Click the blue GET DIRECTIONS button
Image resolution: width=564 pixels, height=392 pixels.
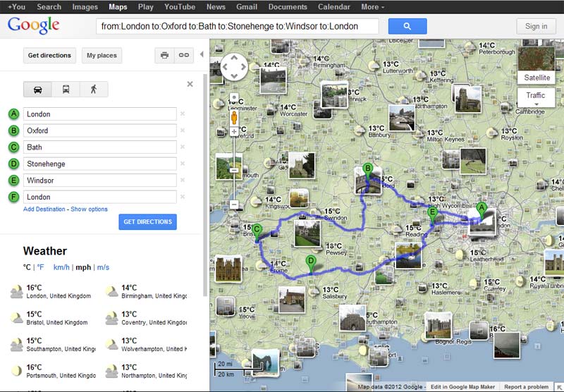[x=147, y=222]
